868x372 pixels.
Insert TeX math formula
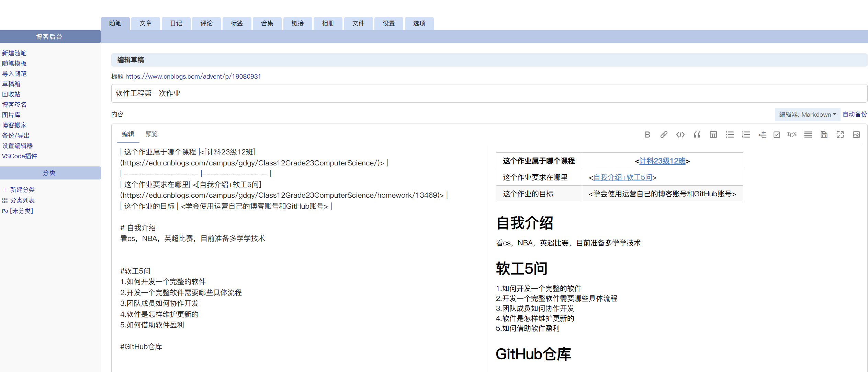point(791,135)
